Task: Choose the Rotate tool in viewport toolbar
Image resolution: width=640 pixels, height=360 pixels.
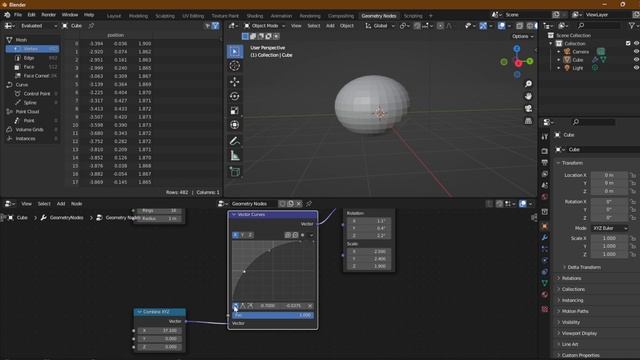Action: click(235, 96)
